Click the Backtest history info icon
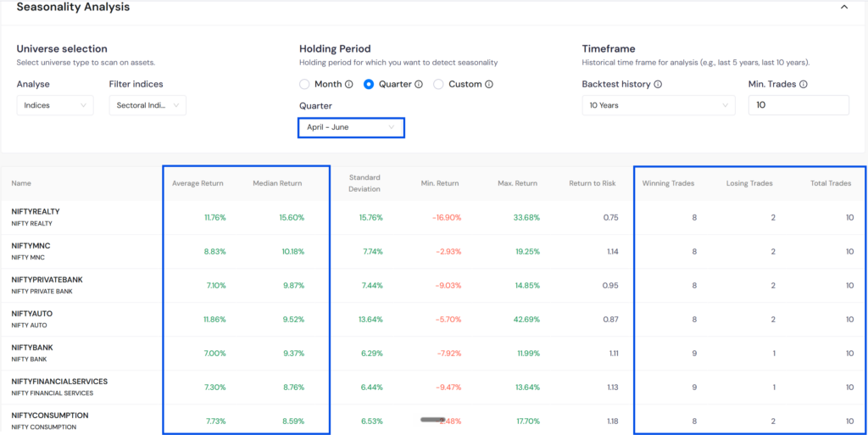The image size is (868, 435). 658,85
